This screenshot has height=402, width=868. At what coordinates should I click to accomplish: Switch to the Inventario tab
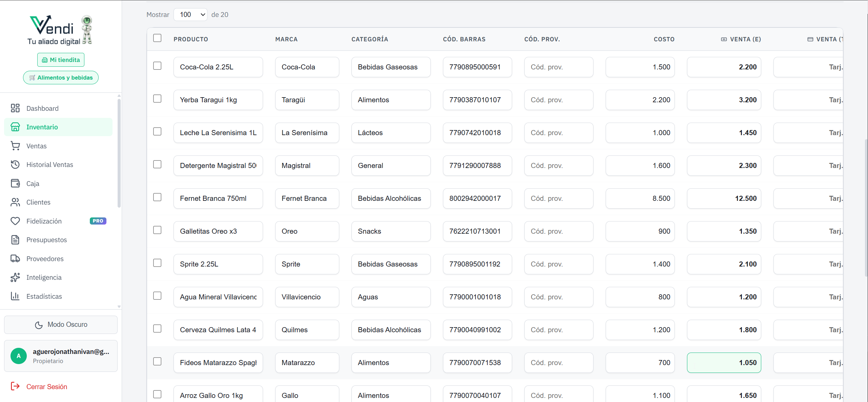click(x=42, y=127)
